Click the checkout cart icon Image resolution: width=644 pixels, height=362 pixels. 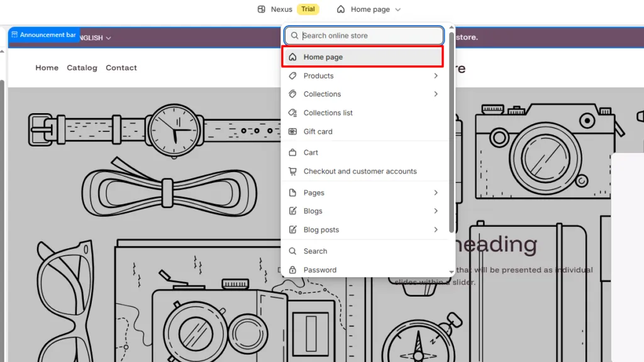pos(292,171)
